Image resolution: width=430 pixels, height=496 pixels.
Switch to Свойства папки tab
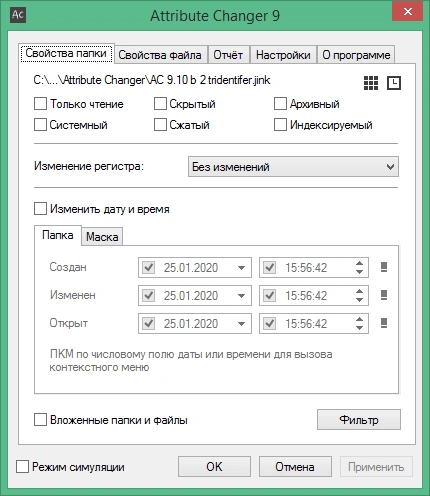pos(66,53)
